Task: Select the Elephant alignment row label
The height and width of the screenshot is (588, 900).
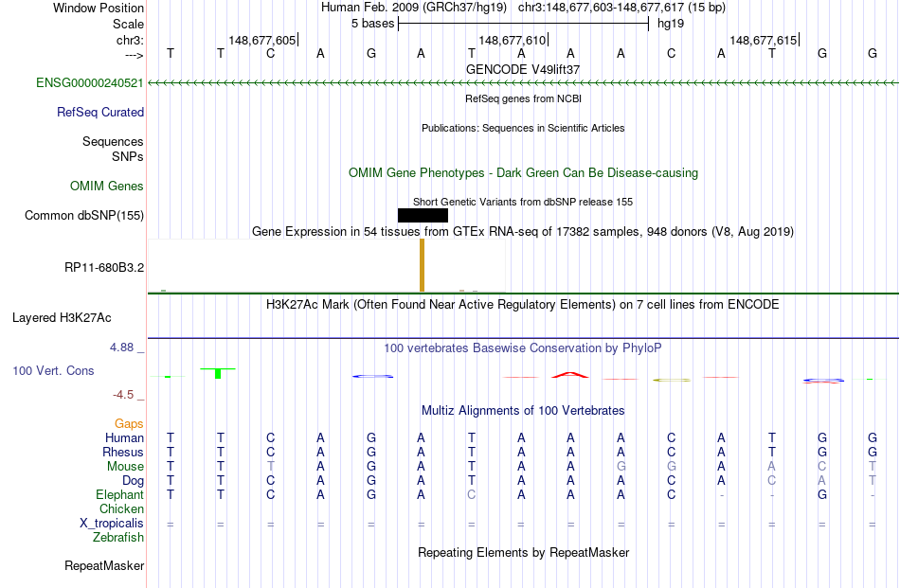Action: point(120,494)
